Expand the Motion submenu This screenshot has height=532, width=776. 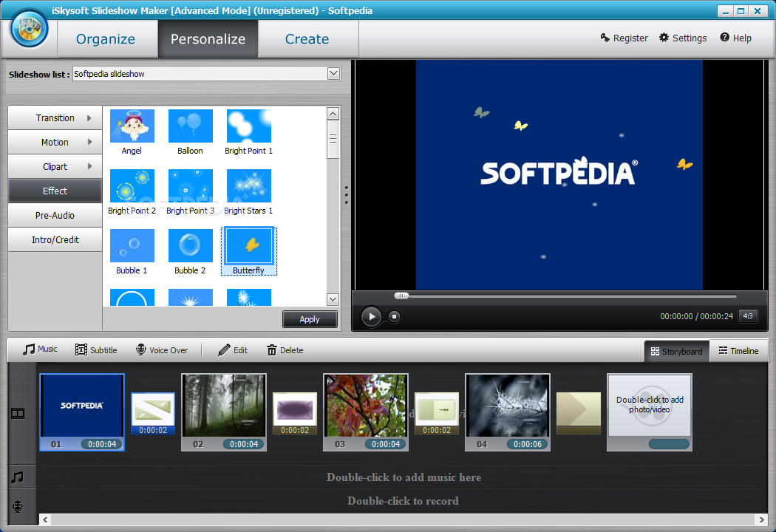point(55,142)
